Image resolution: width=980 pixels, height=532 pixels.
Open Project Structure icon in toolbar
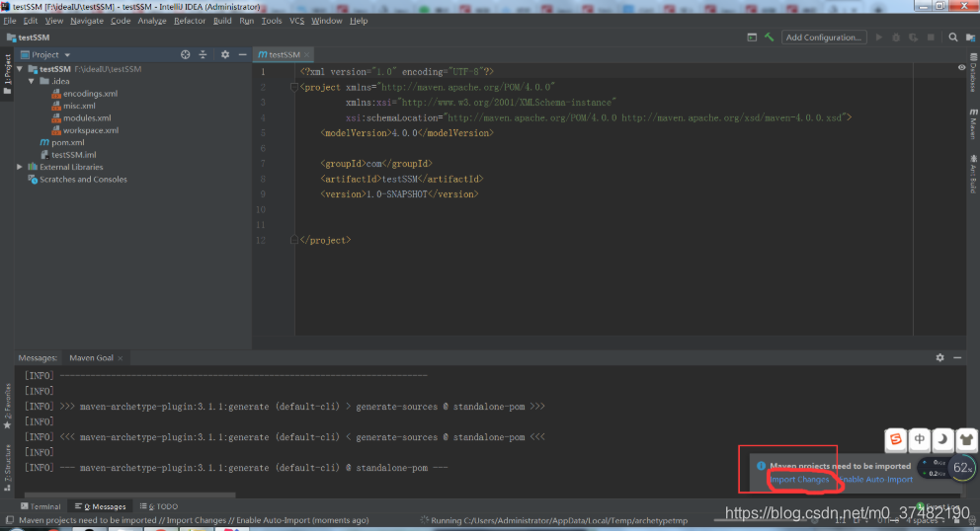click(971, 38)
